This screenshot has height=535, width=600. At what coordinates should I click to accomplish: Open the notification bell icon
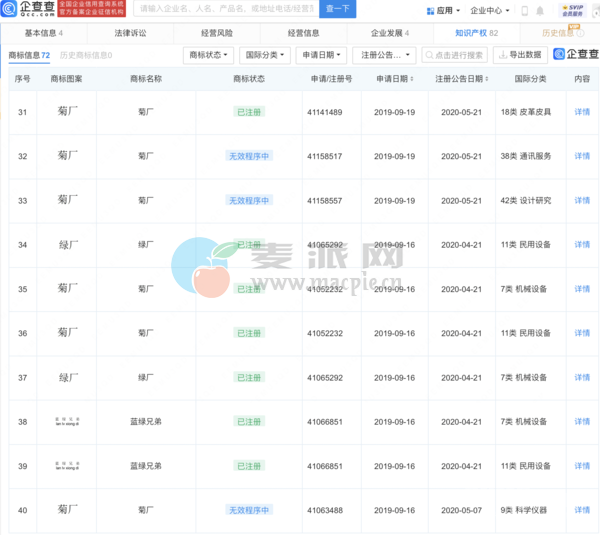pos(540,11)
